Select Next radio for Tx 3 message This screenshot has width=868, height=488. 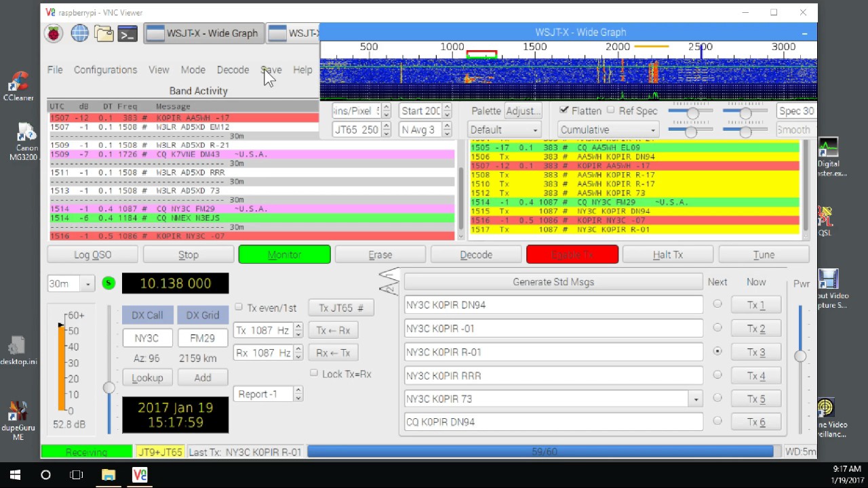(x=717, y=351)
